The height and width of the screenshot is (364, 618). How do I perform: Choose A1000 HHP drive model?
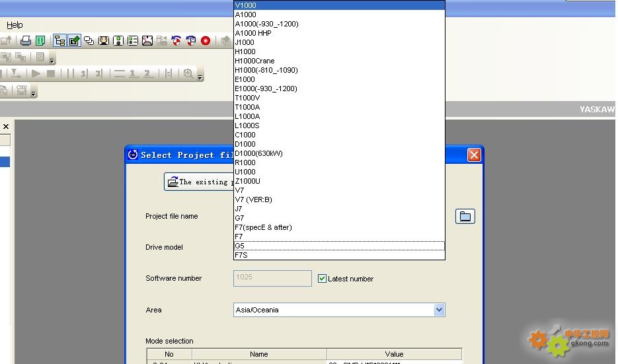[x=339, y=33]
